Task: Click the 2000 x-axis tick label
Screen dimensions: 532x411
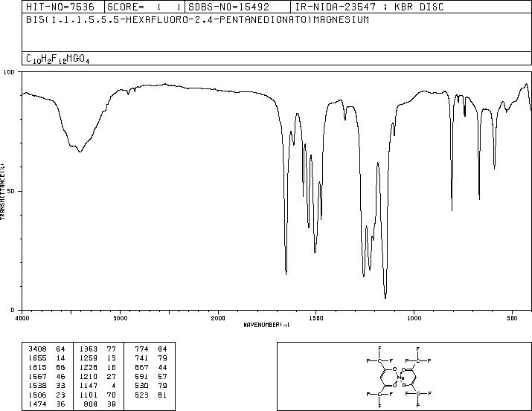Action: tap(218, 318)
